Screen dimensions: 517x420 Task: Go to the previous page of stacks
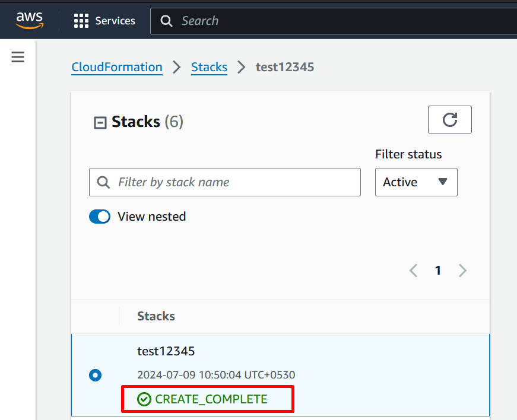click(414, 271)
